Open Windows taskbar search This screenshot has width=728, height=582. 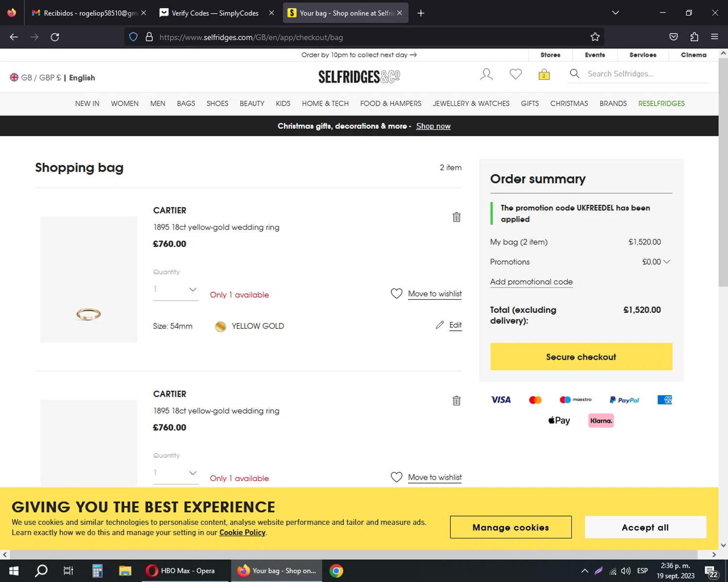41,571
